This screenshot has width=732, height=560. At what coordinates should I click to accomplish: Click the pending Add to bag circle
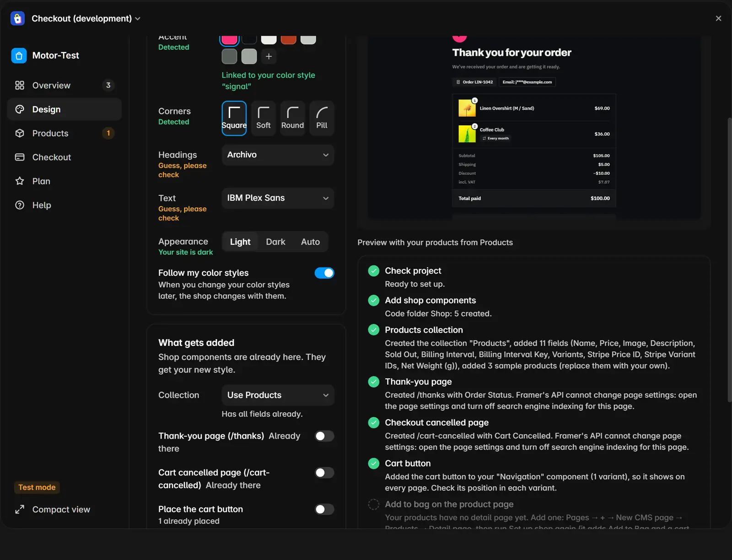click(x=374, y=504)
